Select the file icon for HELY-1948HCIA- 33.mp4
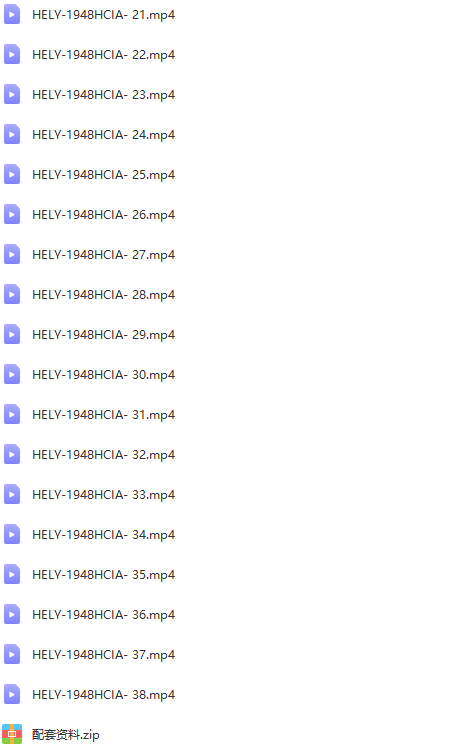This screenshot has height=754, width=457. [12, 494]
